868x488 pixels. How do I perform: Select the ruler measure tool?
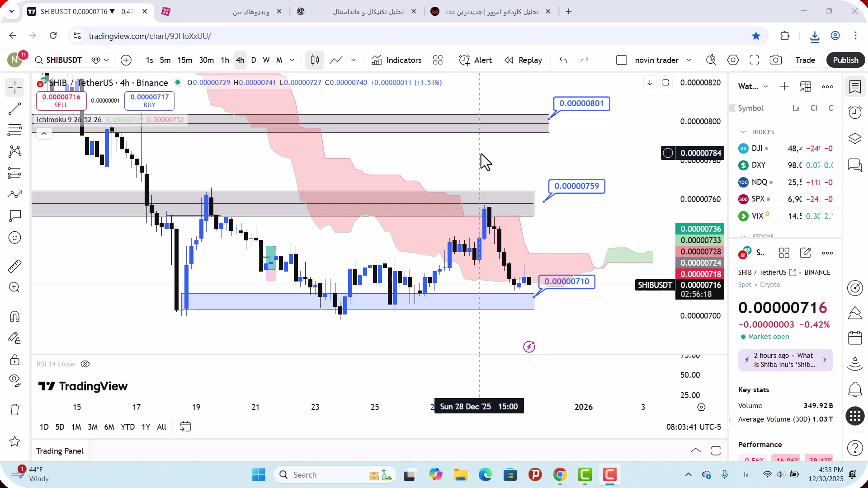pyautogui.click(x=15, y=267)
